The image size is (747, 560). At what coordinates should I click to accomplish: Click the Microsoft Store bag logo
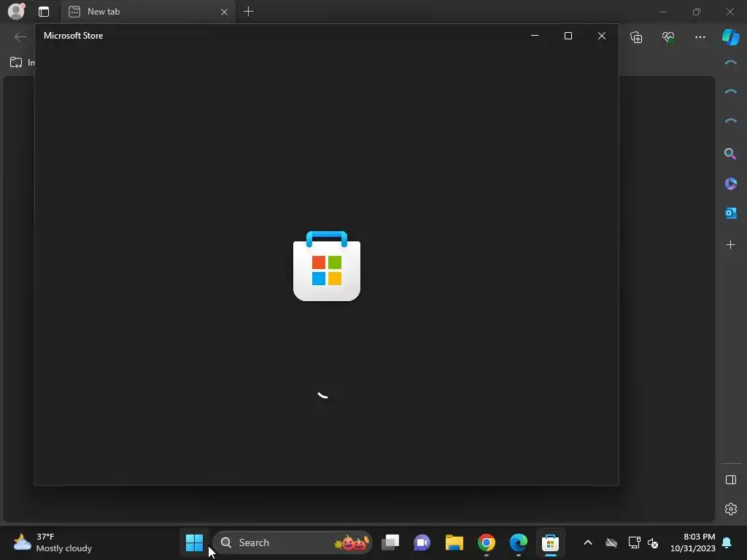[327, 265]
